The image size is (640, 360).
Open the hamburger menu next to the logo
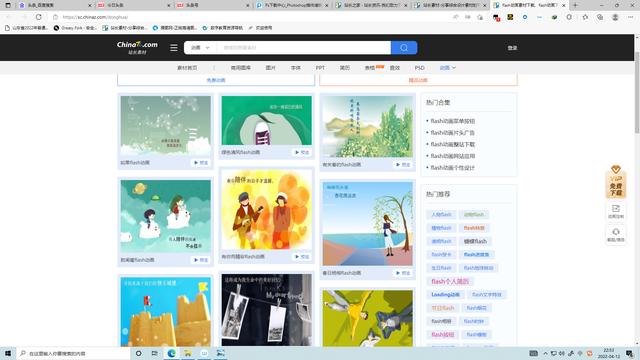tap(174, 48)
